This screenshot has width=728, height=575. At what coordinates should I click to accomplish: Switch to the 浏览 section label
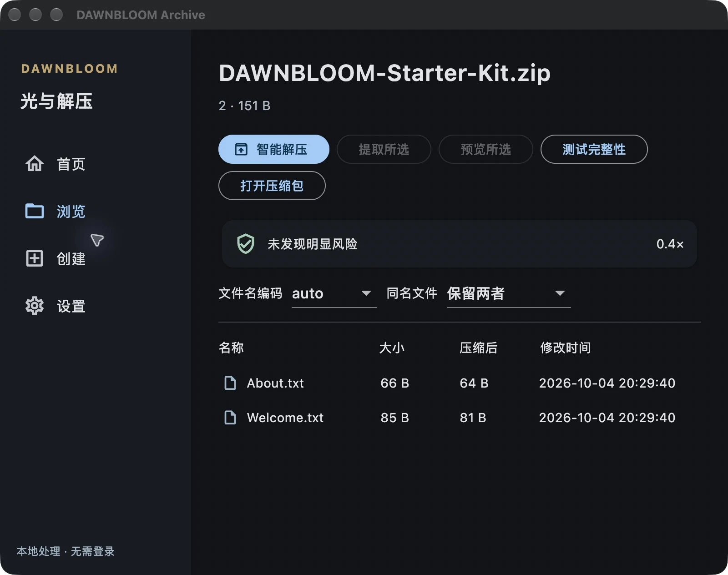coord(71,212)
